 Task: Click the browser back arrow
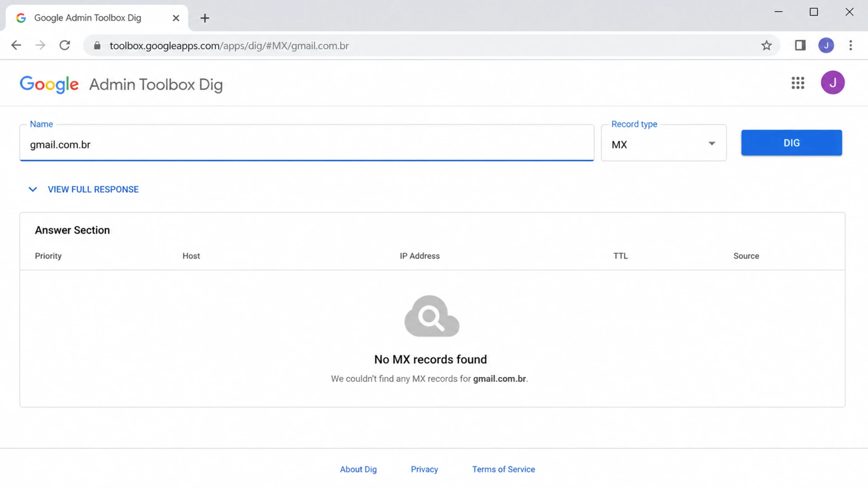tap(16, 45)
